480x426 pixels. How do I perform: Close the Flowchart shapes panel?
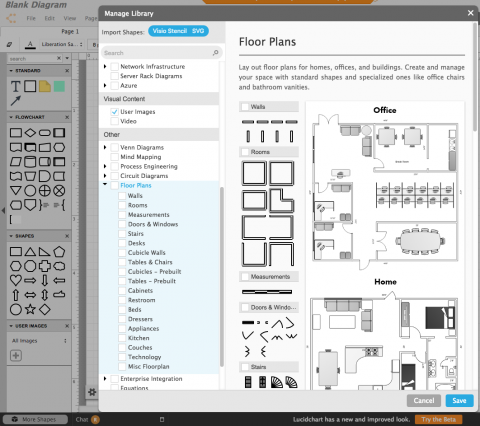click(x=67, y=117)
